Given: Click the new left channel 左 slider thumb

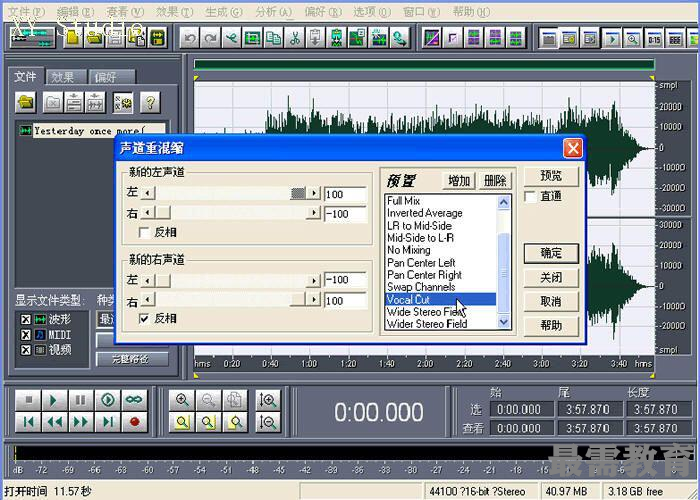Looking at the screenshot, I should (298, 193).
